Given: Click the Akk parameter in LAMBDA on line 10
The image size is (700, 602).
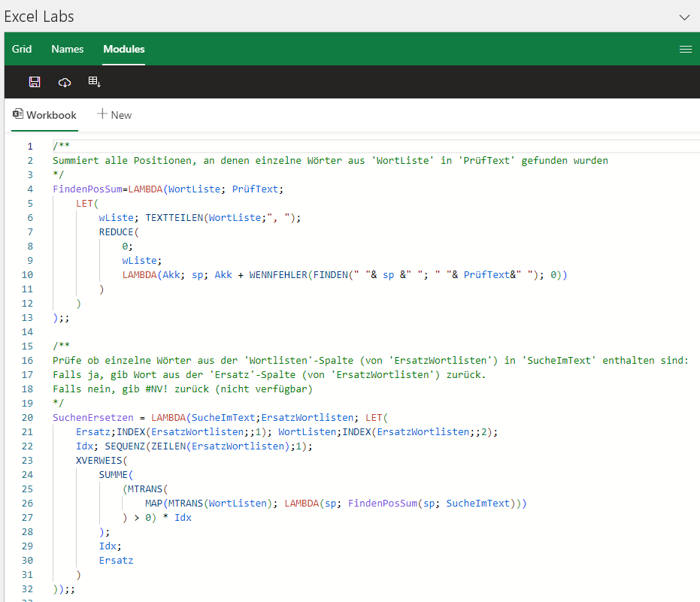Looking at the screenshot, I should (x=171, y=275).
